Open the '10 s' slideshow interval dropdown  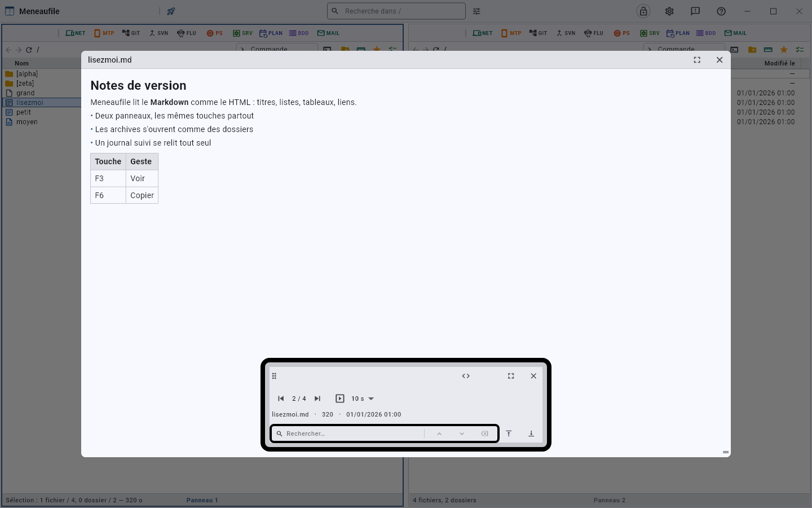pyautogui.click(x=363, y=398)
